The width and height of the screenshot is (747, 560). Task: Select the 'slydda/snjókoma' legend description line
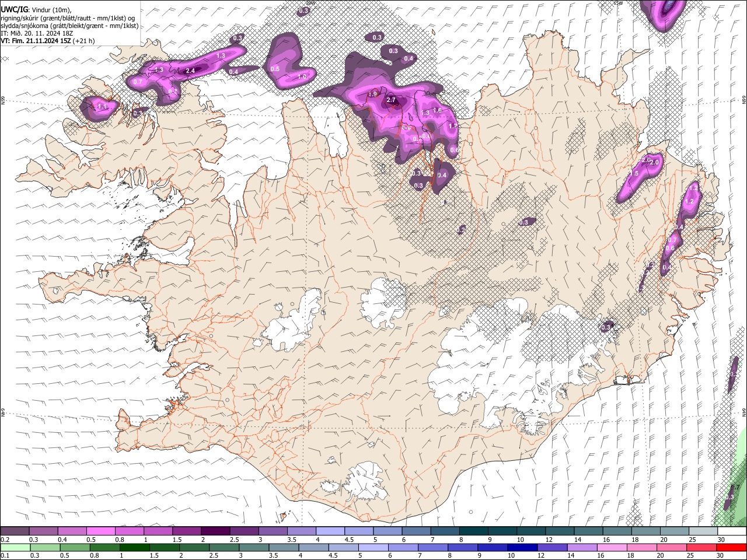point(69,26)
